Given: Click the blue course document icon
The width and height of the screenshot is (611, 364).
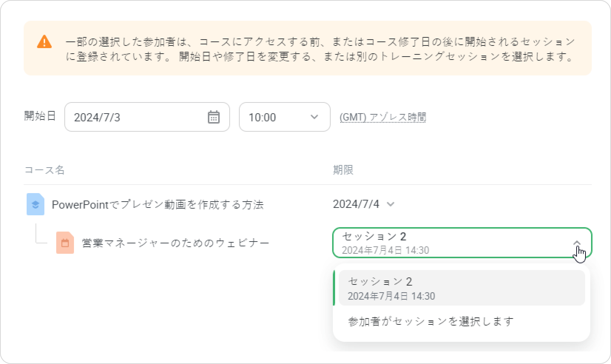Looking at the screenshot, I should click(36, 204).
